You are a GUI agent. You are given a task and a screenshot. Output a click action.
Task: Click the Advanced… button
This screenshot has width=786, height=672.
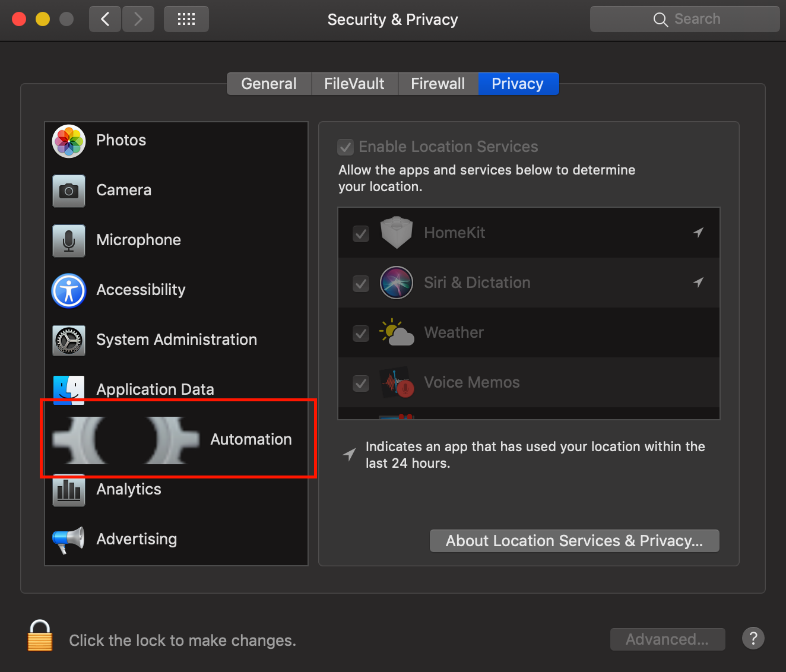point(668,639)
